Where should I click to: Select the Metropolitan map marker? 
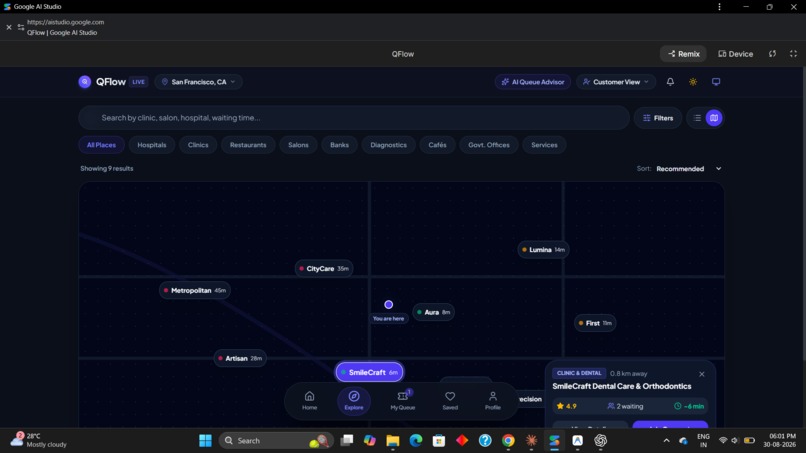195,291
